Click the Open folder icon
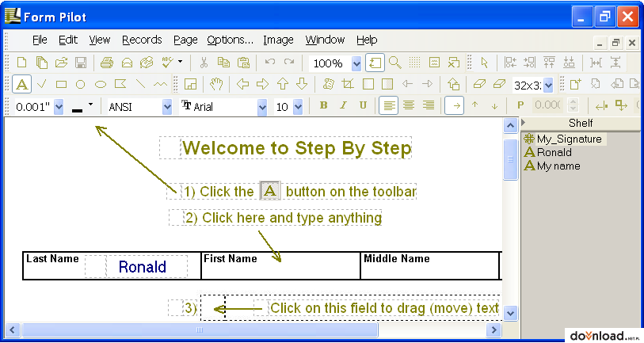This screenshot has width=644, height=343. click(x=61, y=63)
